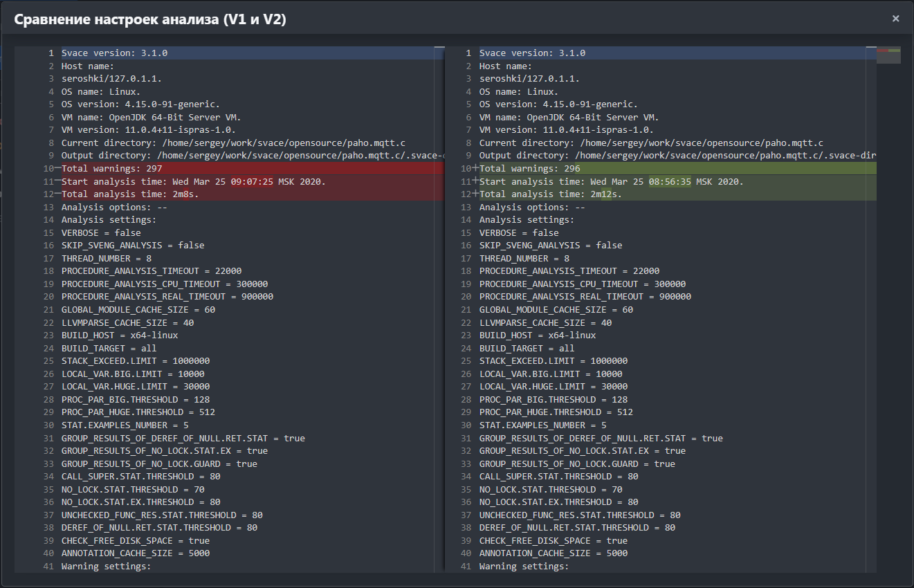Click 'Analysis settings:' in left V1 pane

pyautogui.click(x=109, y=220)
